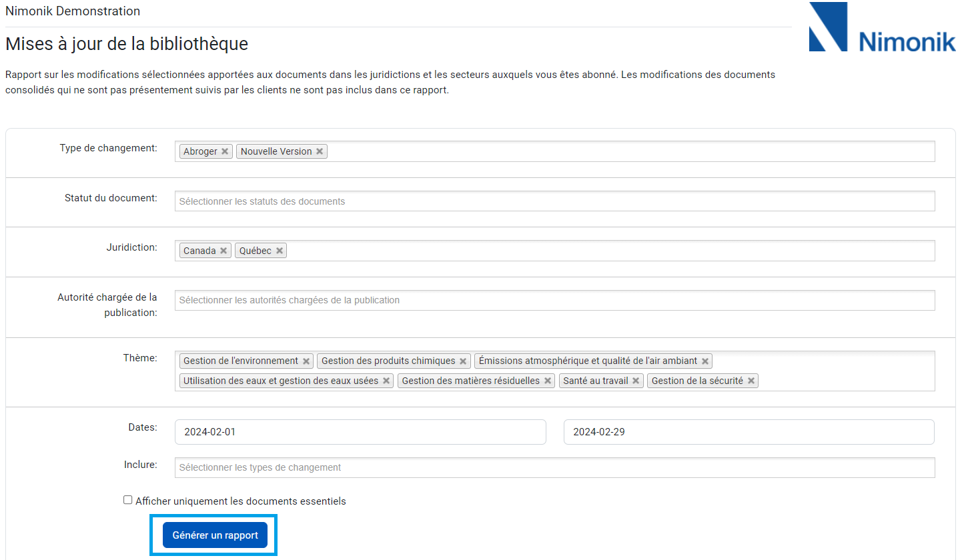Click the Nimonik logo
The height and width of the screenshot is (560, 970).
882,27
